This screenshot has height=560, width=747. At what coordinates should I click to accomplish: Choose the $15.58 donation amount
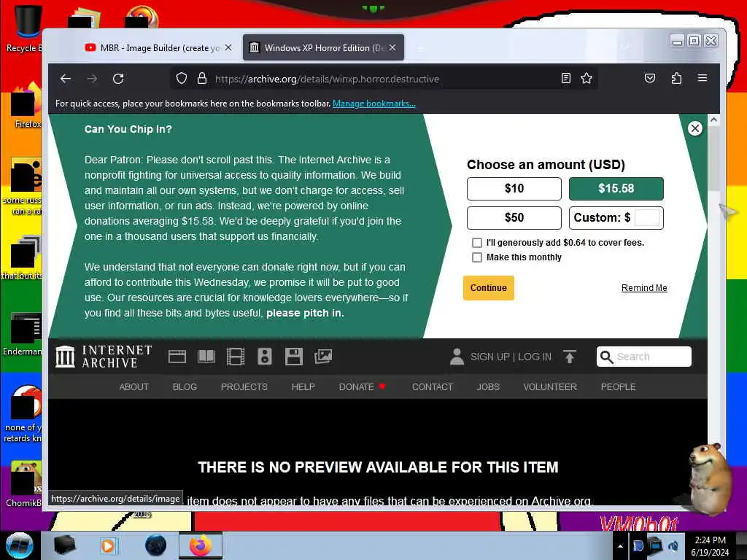(x=616, y=189)
